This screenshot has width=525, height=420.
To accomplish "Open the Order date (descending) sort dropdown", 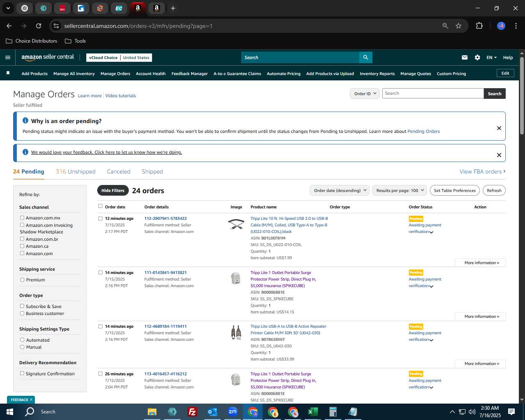I will 339,190.
